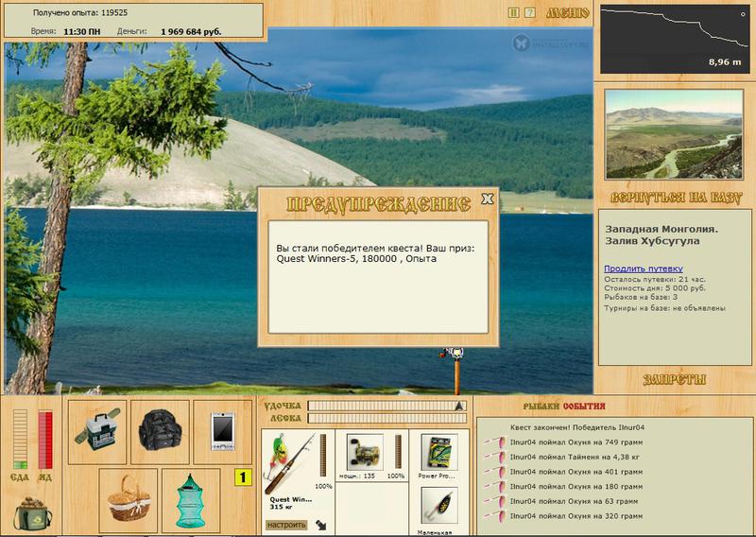Open the wicker picnic basket
The width and height of the screenshot is (756, 537).
pos(129,500)
